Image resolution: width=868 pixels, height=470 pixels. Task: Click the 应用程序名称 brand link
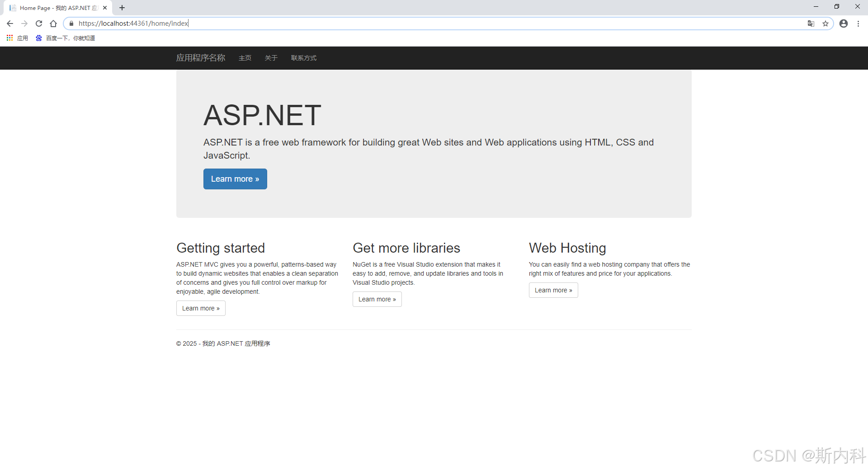(x=201, y=58)
